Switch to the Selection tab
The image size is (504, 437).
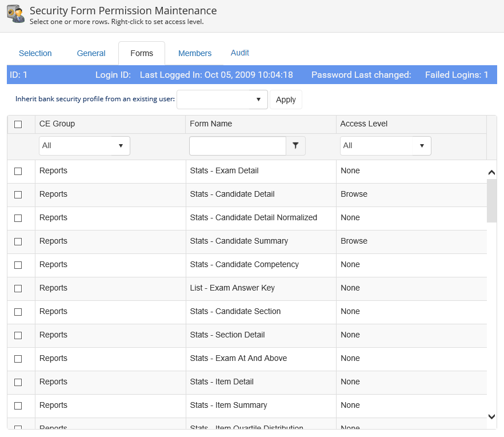tap(35, 53)
